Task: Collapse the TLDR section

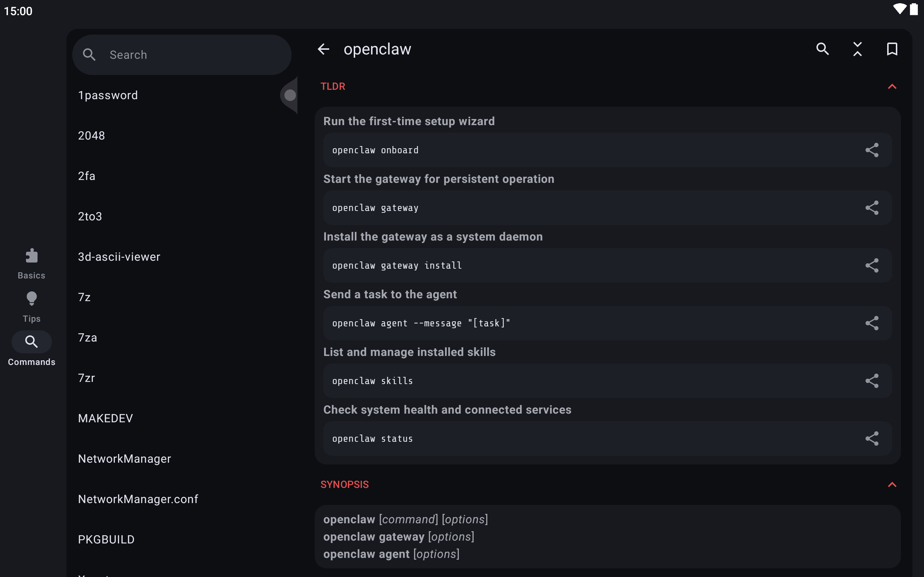Action: click(892, 87)
